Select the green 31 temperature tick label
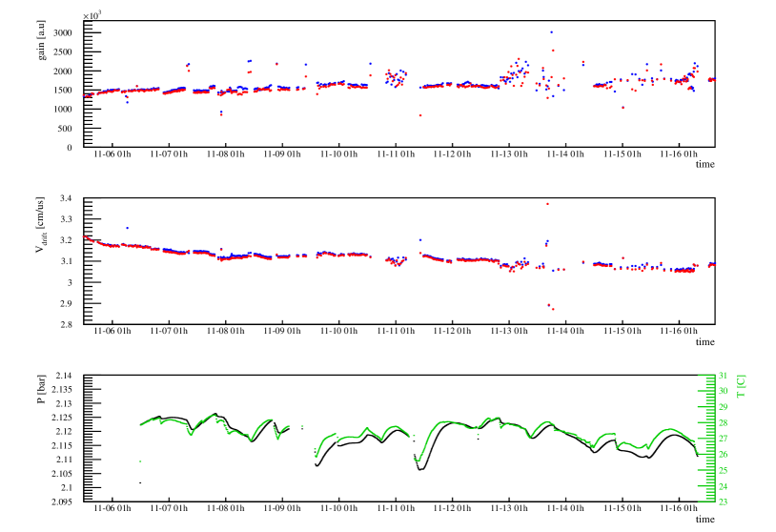The height and width of the screenshot is (532, 776). click(x=723, y=376)
